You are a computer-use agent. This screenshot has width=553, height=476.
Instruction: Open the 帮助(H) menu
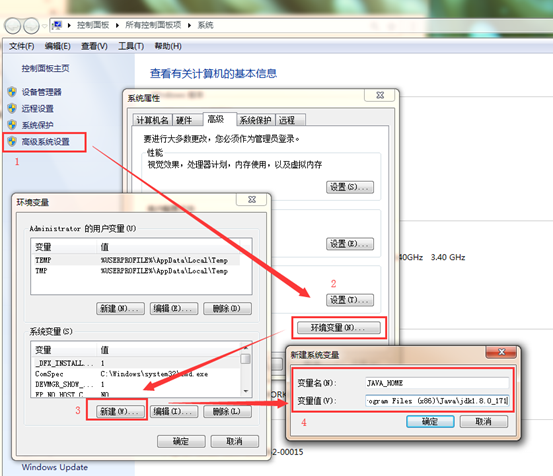(x=168, y=46)
